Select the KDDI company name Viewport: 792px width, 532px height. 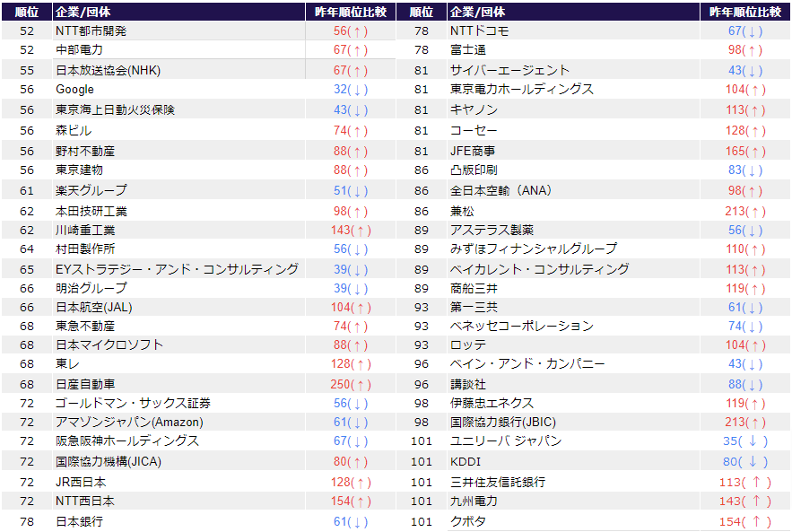tap(466, 461)
